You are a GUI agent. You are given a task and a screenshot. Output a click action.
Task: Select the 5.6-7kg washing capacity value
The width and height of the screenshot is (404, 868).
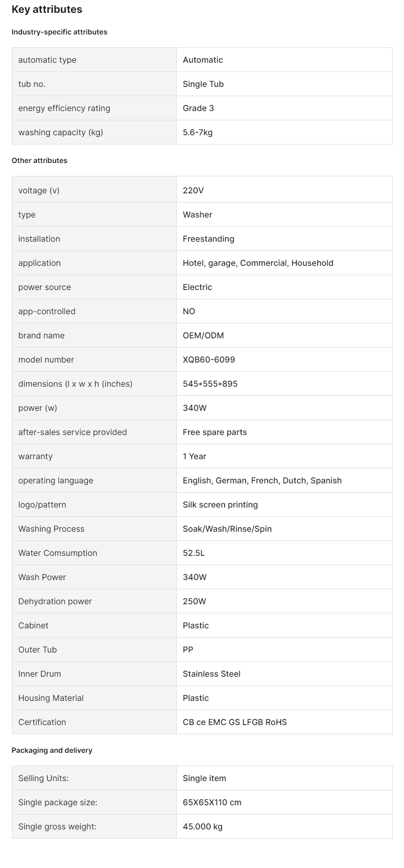197,132
